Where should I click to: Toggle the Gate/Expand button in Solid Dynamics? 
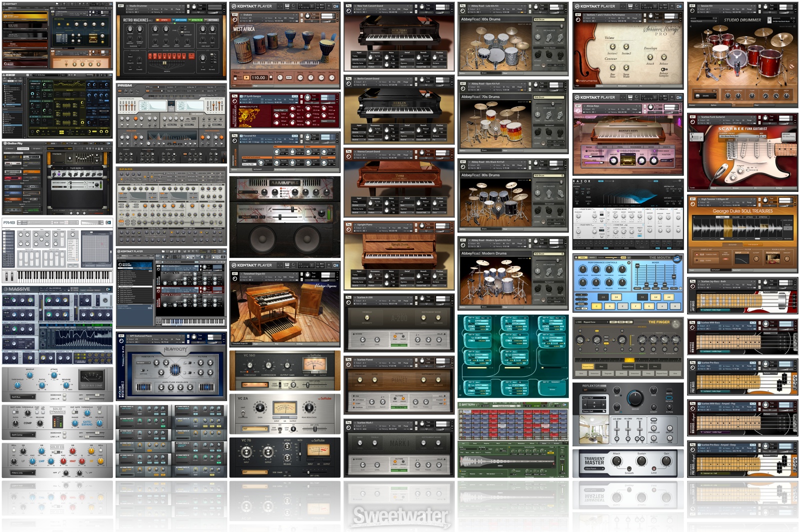click(87, 423)
